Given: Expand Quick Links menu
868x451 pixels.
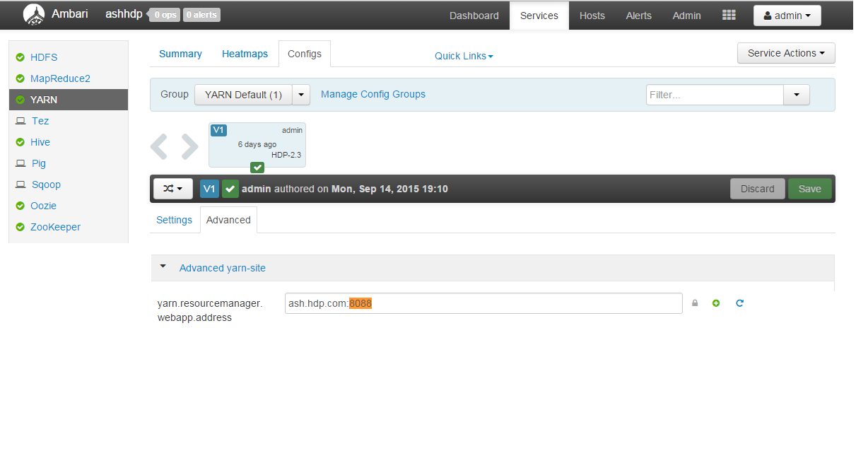Looking at the screenshot, I should (x=464, y=56).
